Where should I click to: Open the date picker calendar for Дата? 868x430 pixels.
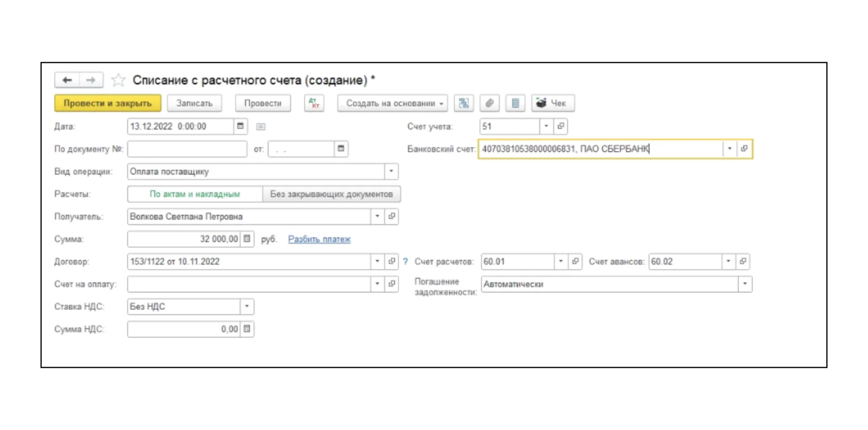click(240, 126)
